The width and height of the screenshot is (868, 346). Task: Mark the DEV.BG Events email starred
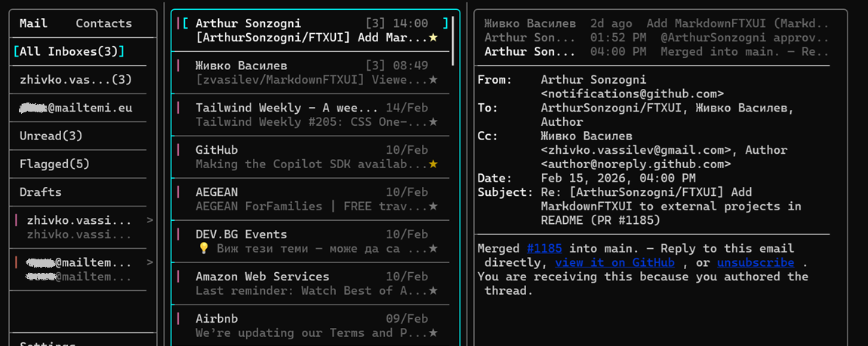pos(433,249)
